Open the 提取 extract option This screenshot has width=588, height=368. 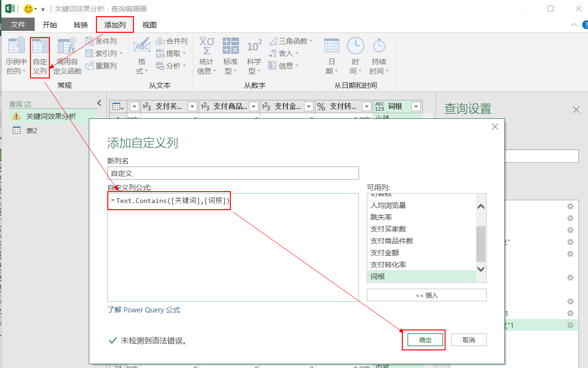tap(171, 54)
